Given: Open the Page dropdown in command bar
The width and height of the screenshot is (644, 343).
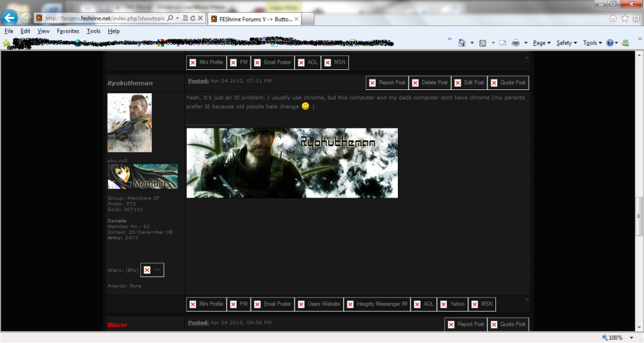Looking at the screenshot, I should 542,43.
